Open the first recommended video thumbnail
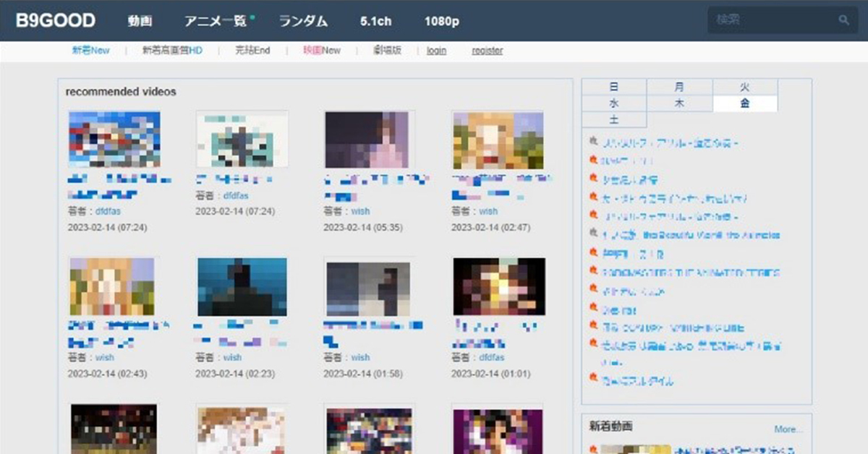 (x=114, y=140)
